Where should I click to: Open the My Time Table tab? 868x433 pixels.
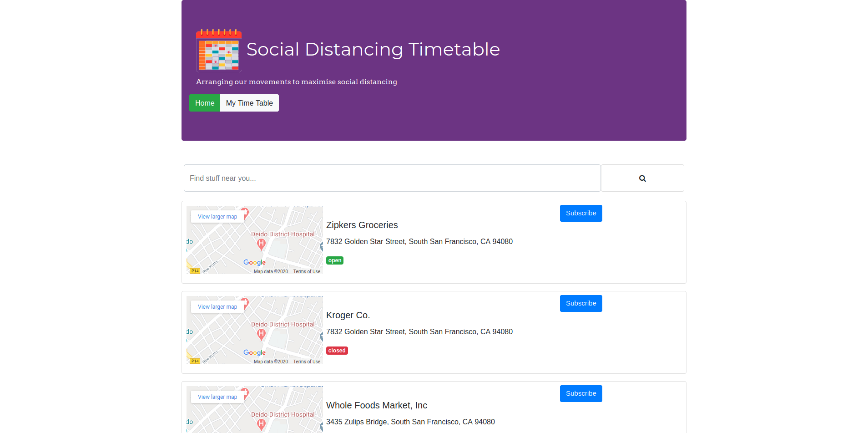pyautogui.click(x=249, y=103)
